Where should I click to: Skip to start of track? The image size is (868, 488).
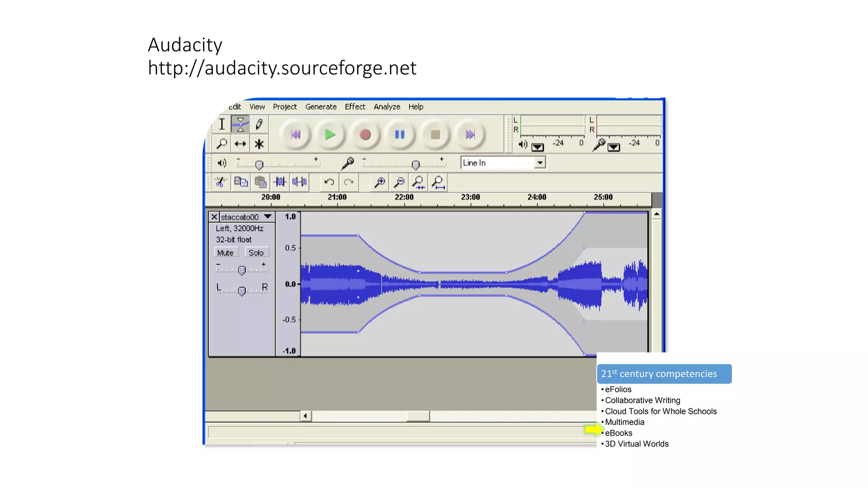coord(296,135)
